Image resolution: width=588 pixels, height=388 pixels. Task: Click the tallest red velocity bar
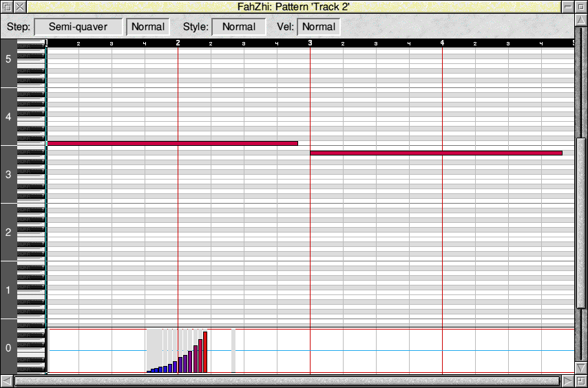coord(205,352)
